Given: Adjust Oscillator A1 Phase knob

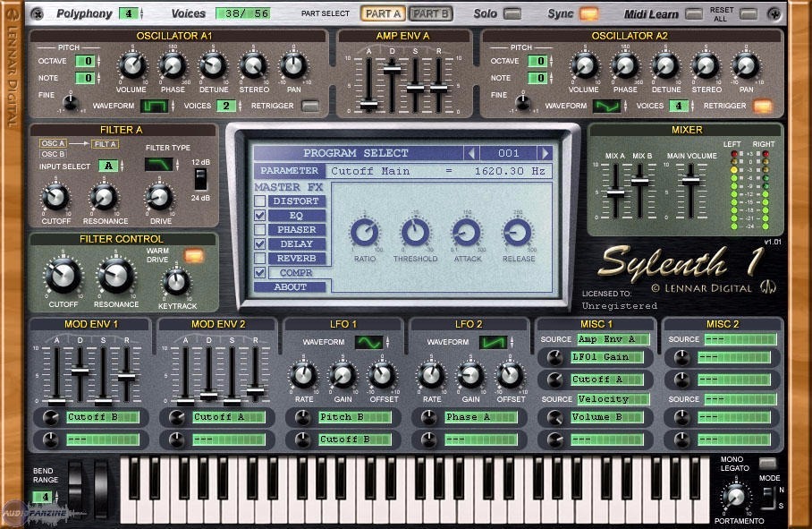Looking at the screenshot, I should (x=173, y=66).
